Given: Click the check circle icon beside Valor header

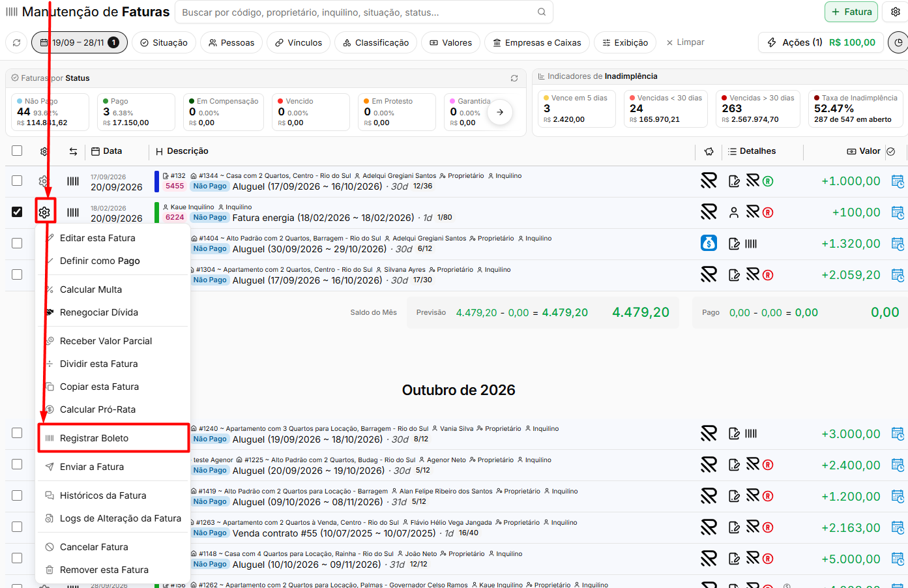Looking at the screenshot, I should (x=891, y=151).
